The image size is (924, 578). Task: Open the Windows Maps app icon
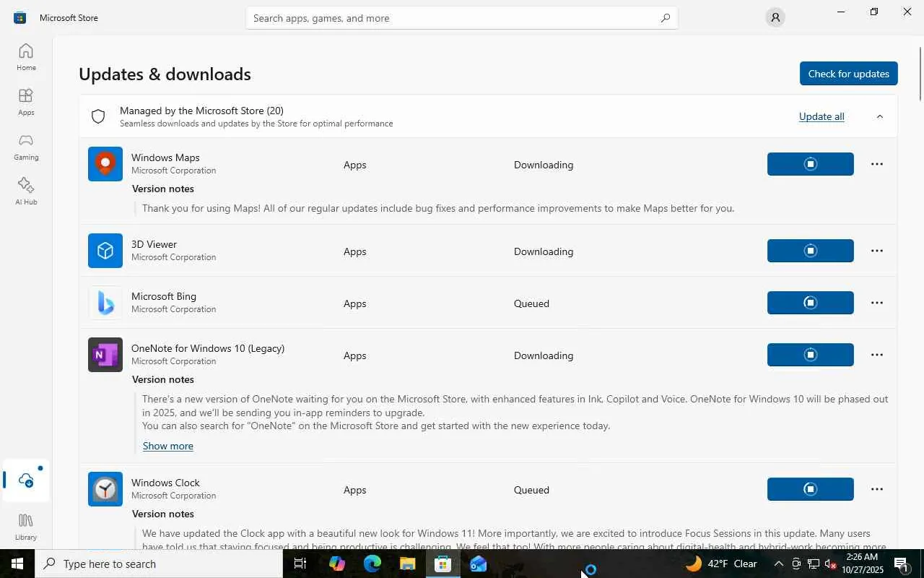pyautogui.click(x=105, y=164)
